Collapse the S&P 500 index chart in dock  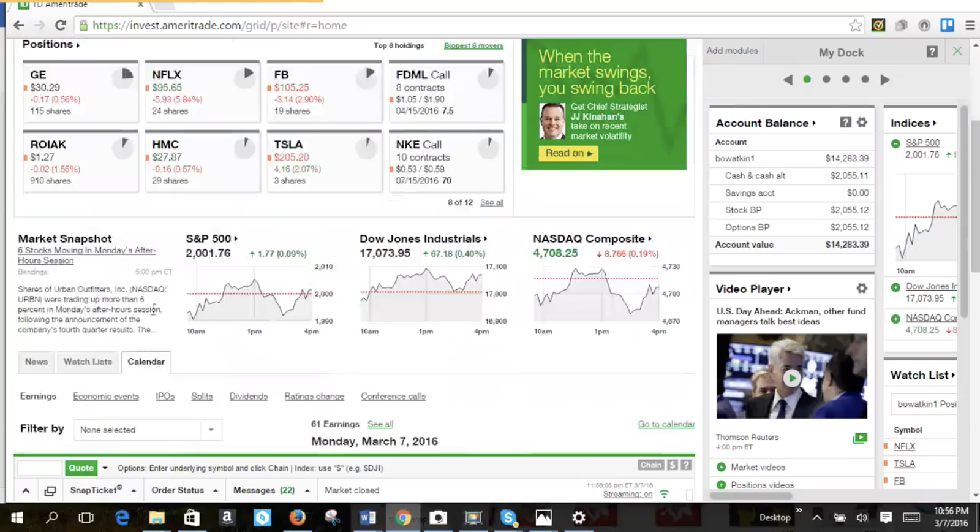895,143
